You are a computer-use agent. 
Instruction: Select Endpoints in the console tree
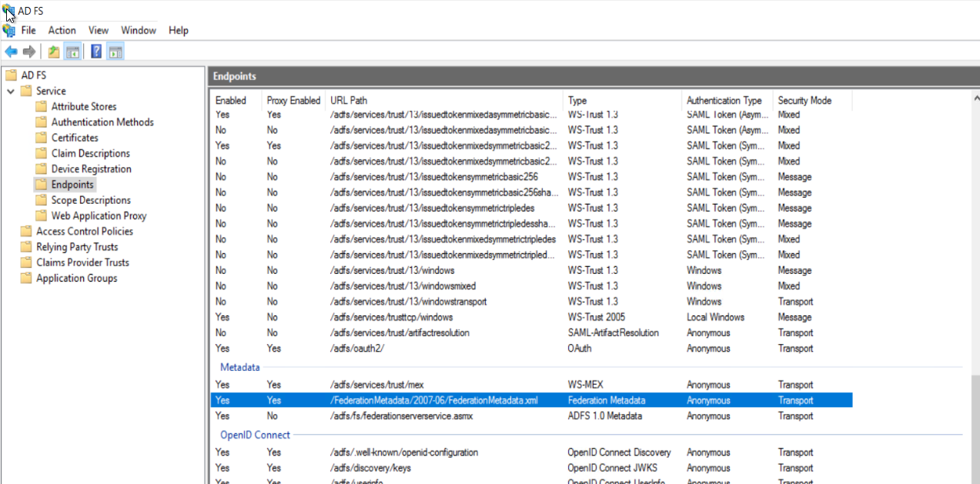[72, 185]
